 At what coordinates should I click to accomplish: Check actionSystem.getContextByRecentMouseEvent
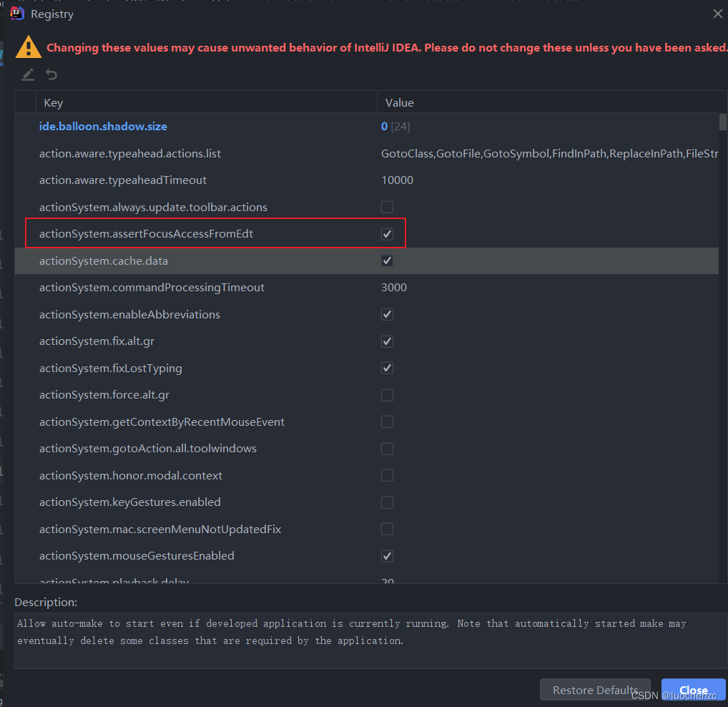[x=387, y=421]
